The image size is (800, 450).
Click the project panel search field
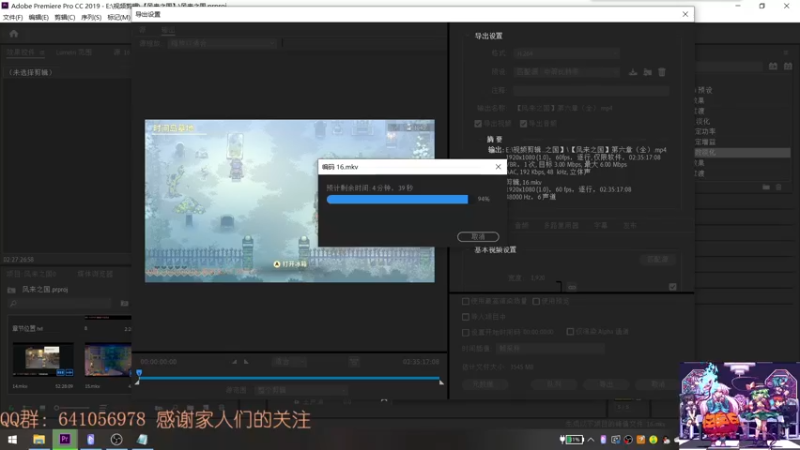click(60, 304)
